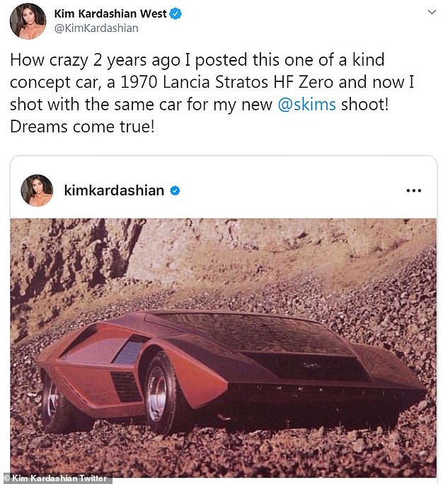Click the blue verified badge beside Kim Kardashian West
This screenshot has height=484, width=448.
[176, 14]
